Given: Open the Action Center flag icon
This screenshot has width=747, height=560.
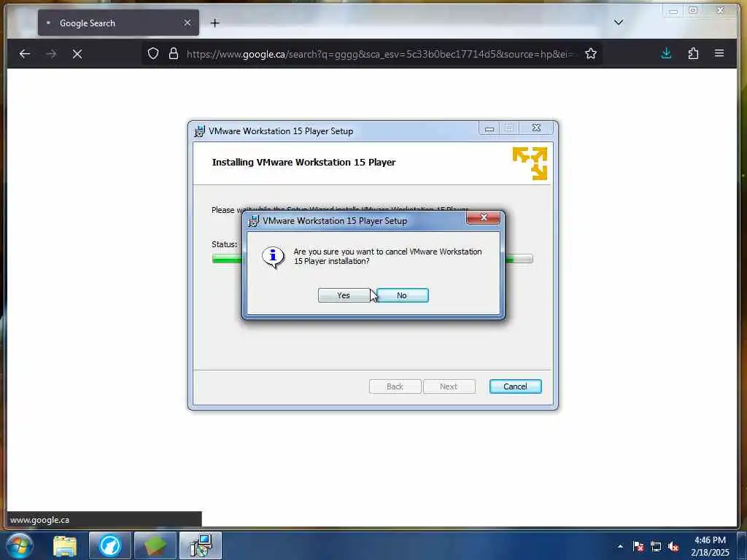Looking at the screenshot, I should (638, 546).
